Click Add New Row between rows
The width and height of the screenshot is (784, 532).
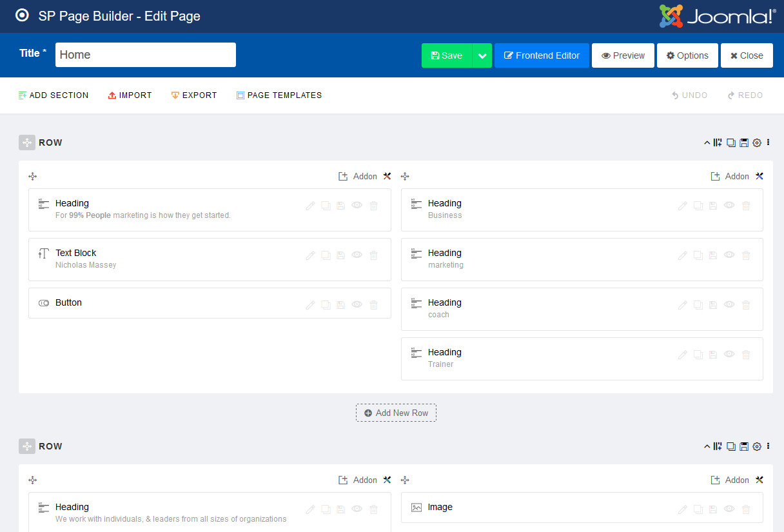pyautogui.click(x=396, y=413)
